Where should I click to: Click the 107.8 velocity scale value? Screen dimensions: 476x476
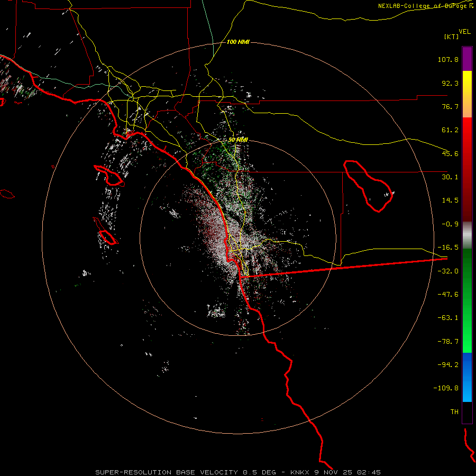448,59
